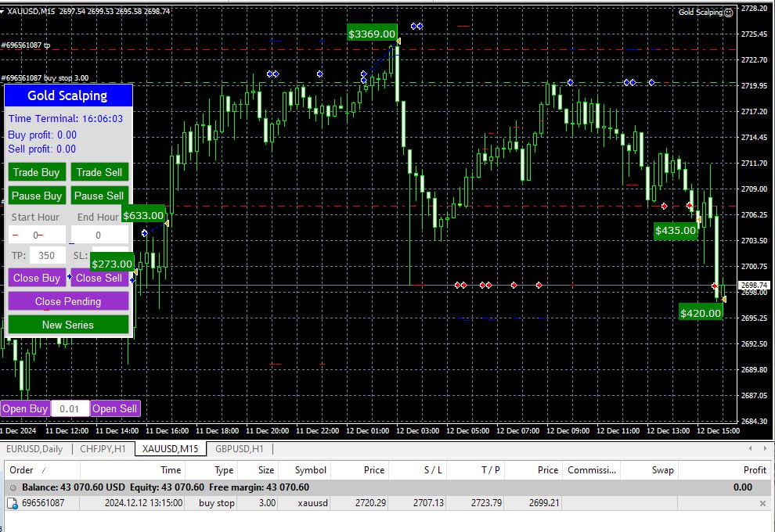Screen dimensions: 775x532
Task: Focus the 0.01 lot size field
Action: click(70, 408)
